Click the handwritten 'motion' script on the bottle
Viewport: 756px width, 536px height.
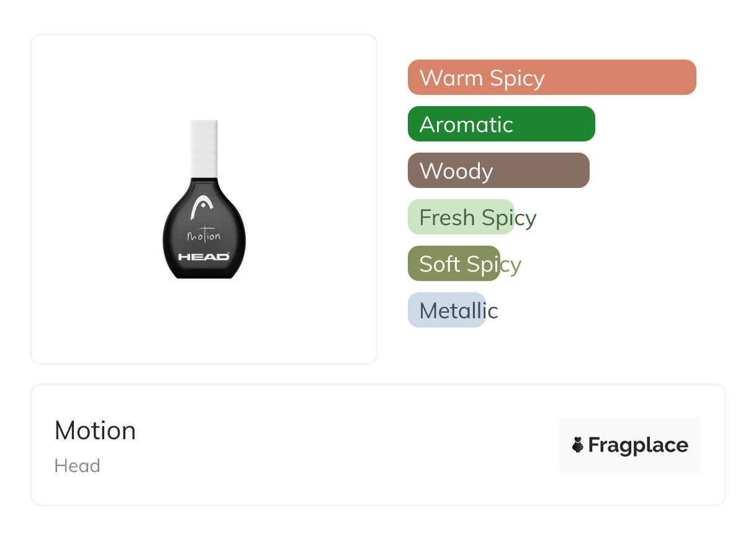click(x=204, y=236)
